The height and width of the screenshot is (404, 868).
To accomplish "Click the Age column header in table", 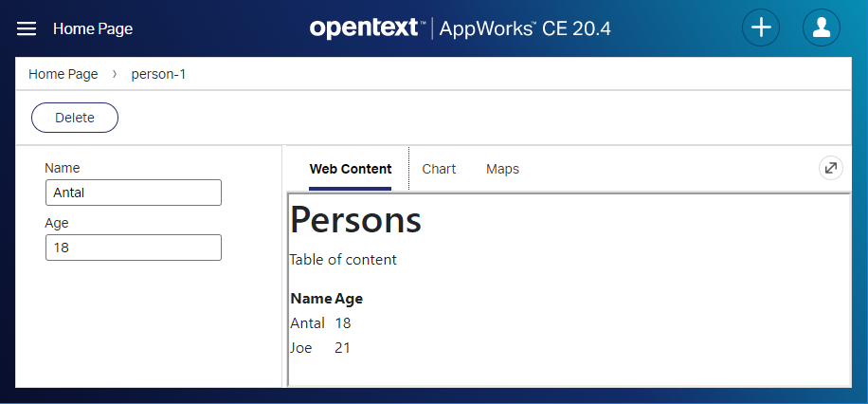I will tap(349, 299).
